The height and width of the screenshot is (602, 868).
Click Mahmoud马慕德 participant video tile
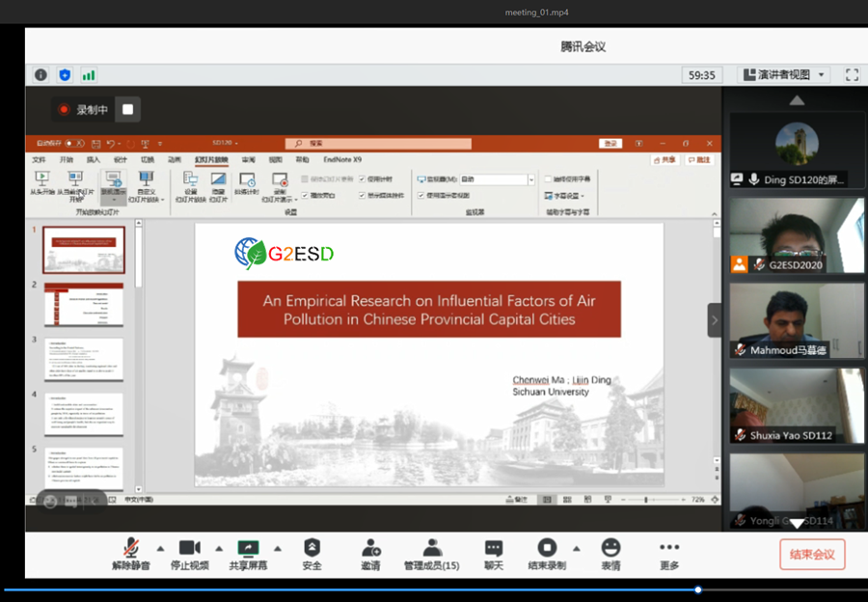798,320
